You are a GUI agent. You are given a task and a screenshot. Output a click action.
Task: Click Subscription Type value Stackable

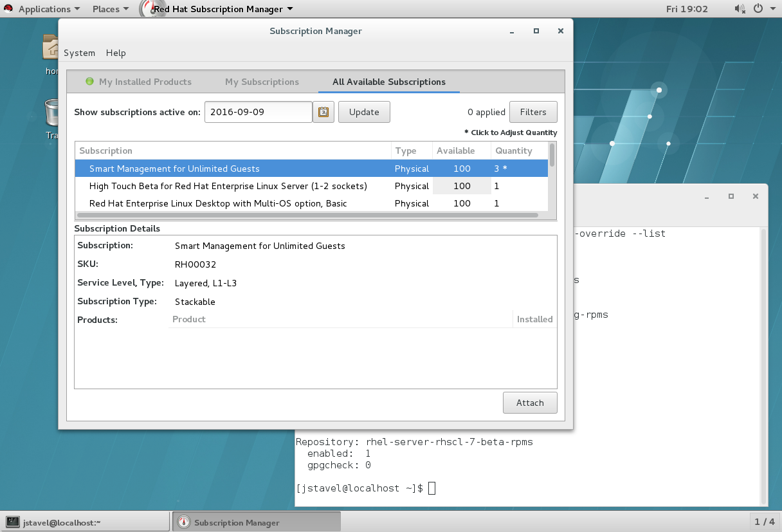coord(195,302)
